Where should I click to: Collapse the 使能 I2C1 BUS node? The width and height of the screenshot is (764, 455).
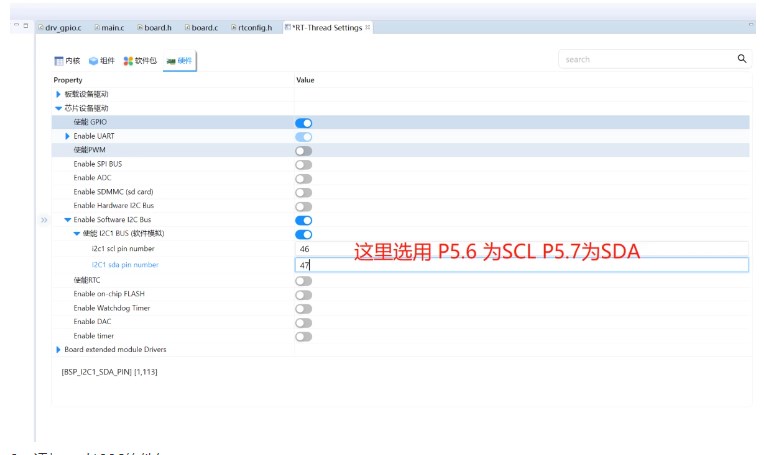pos(76,234)
